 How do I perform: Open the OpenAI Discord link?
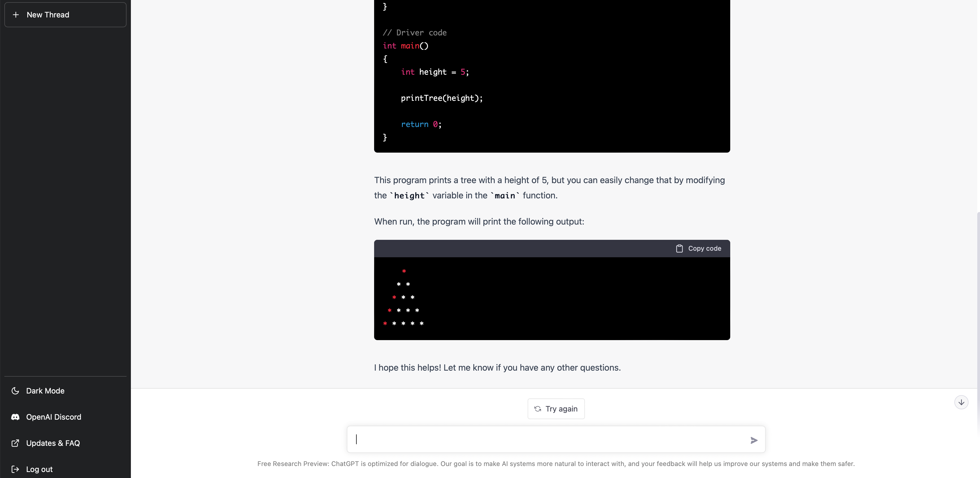[x=53, y=417]
